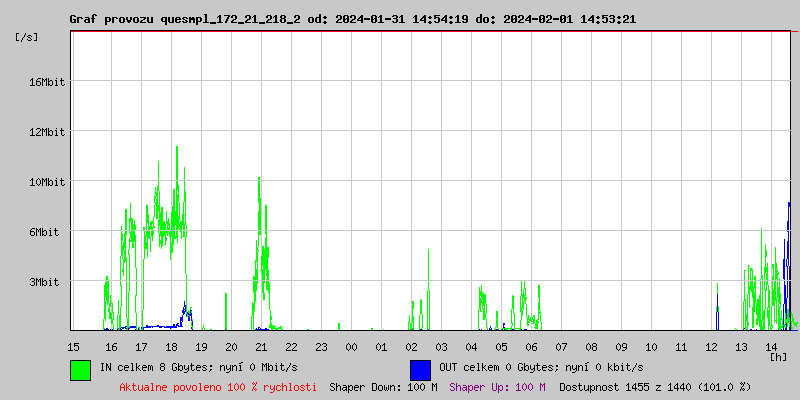The height and width of the screenshot is (400, 800).
Task: Click the 00 midnight hour tick label
Action: (351, 347)
